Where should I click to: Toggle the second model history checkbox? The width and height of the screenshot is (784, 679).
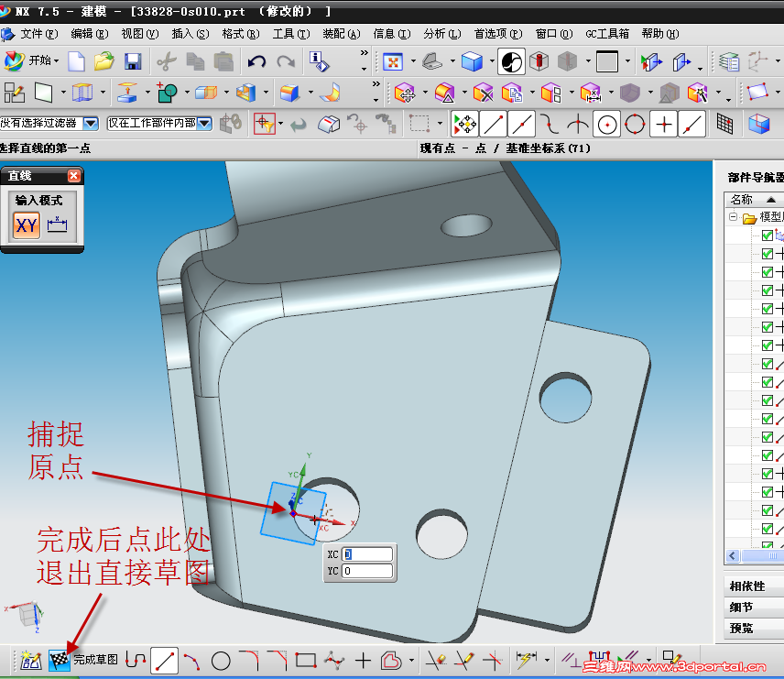[x=768, y=254]
